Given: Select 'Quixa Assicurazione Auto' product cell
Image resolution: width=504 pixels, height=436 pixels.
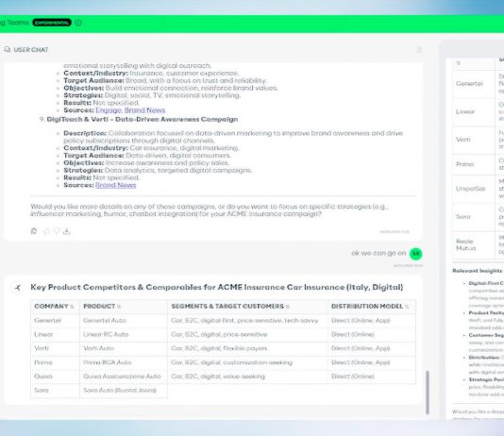Looking at the screenshot, I should click(x=124, y=377).
